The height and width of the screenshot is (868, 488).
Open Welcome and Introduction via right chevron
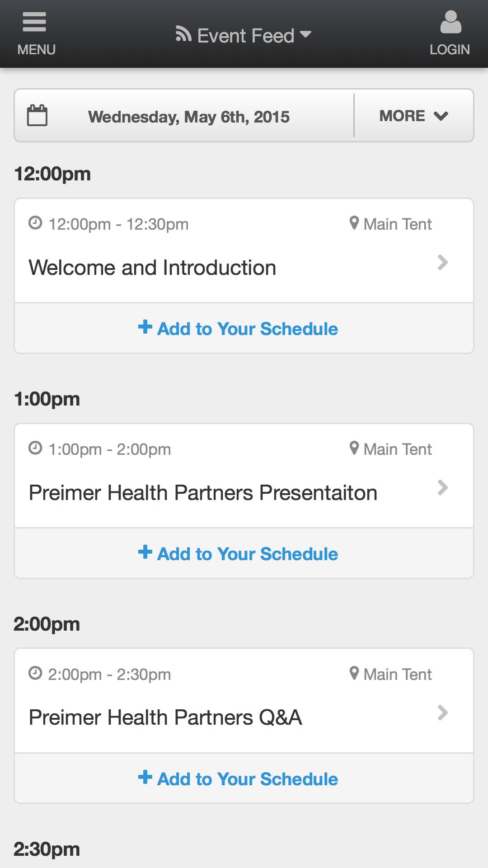click(x=443, y=262)
